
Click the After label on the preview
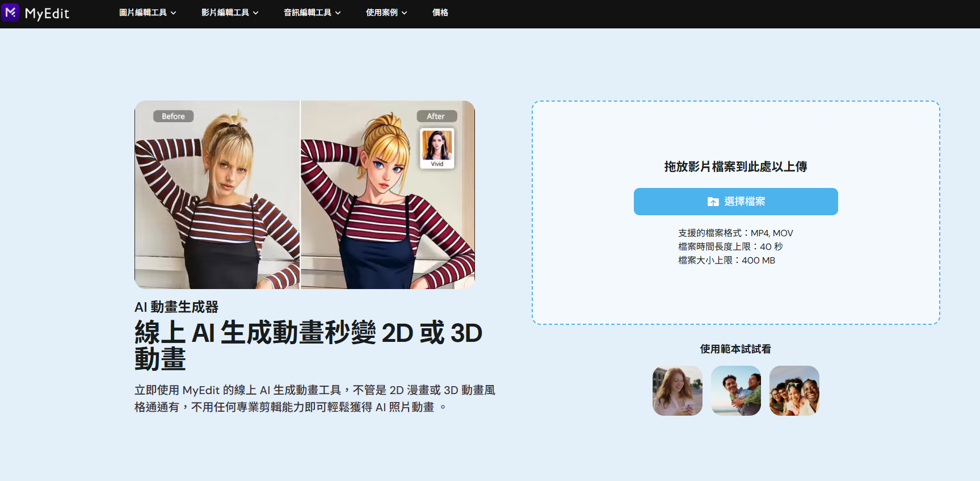[x=436, y=116]
